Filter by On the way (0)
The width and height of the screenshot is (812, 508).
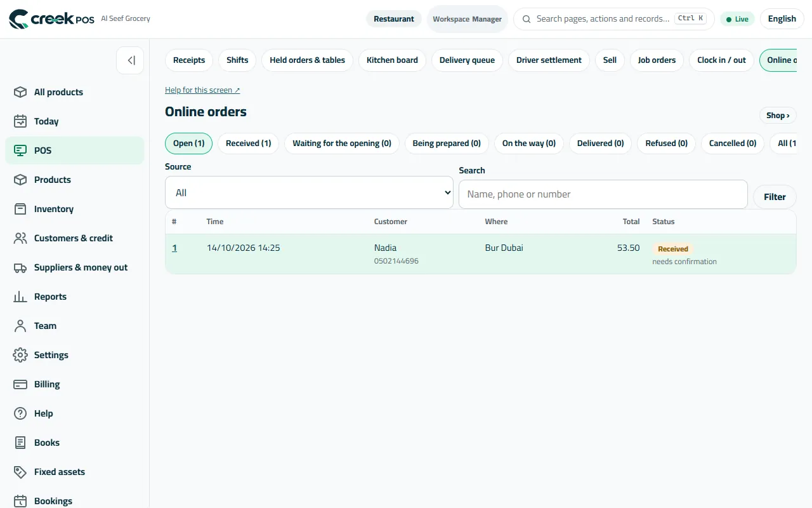click(x=528, y=144)
